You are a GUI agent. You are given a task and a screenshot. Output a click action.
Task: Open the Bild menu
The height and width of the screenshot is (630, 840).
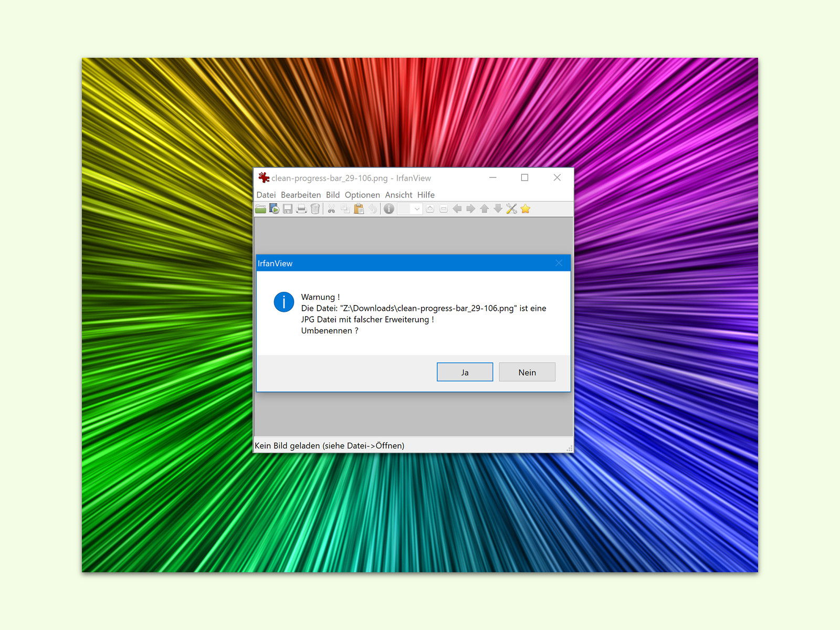tap(333, 195)
